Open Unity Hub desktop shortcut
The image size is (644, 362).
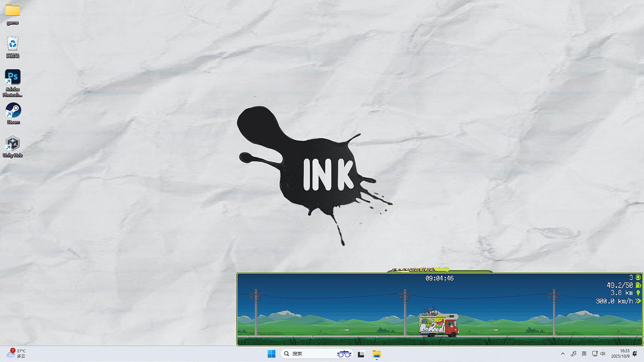click(13, 144)
